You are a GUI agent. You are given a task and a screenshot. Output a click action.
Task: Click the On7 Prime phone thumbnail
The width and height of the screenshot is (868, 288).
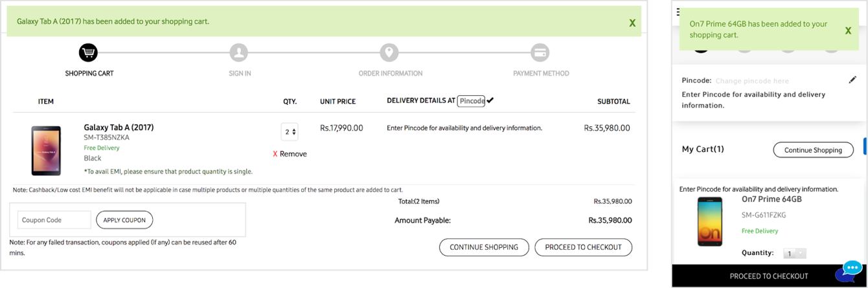coord(710,221)
